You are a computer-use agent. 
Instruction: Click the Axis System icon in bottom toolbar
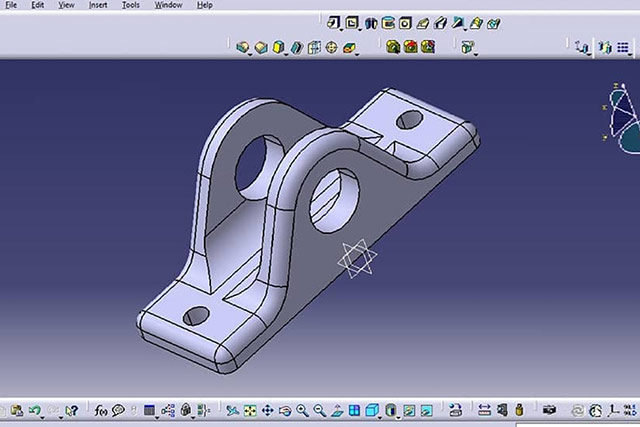pos(613,410)
